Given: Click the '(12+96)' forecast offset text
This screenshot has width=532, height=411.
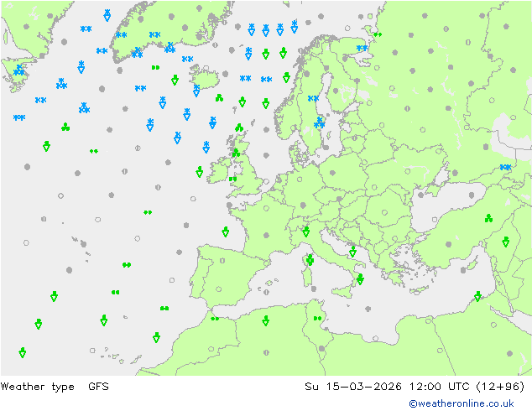Looking at the screenshot, I should (x=500, y=386).
